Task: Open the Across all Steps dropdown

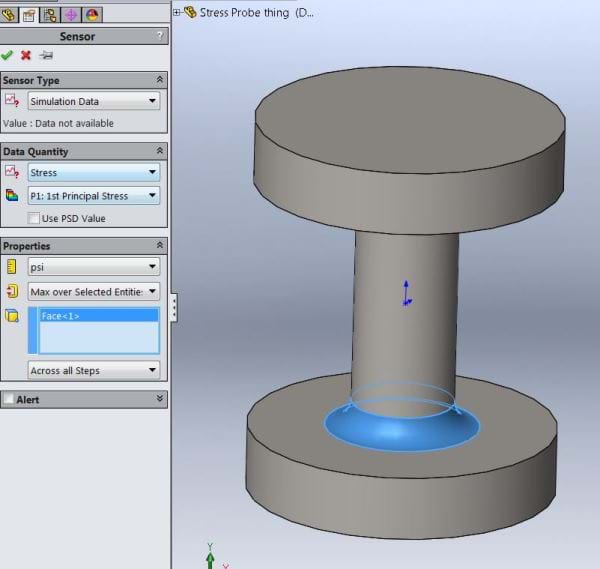Action: 93,370
